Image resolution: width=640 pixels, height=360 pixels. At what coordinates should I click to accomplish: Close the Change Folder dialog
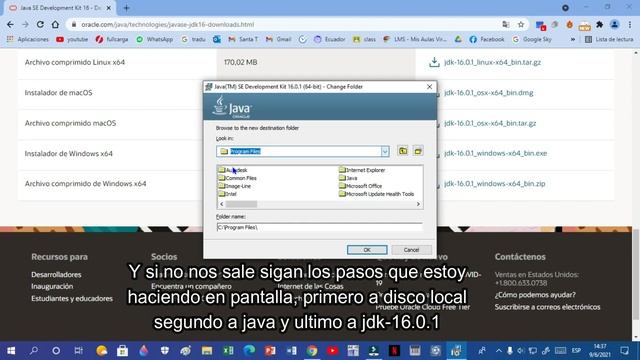429,87
